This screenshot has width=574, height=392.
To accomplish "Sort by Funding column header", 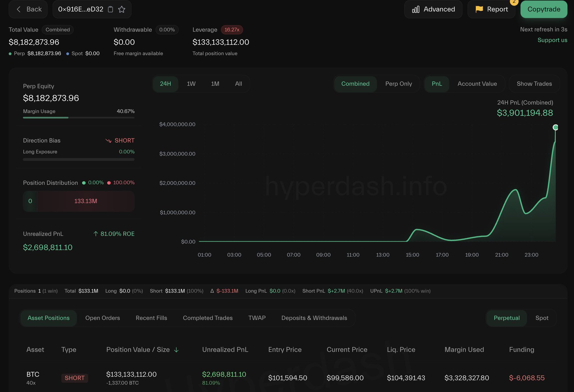I will click(x=522, y=350).
